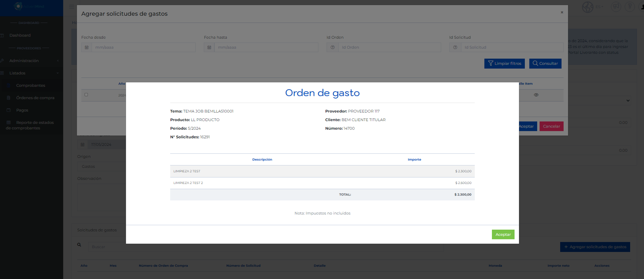Click the eye icon to view item detail
This screenshot has width=644, height=279.
point(536,95)
